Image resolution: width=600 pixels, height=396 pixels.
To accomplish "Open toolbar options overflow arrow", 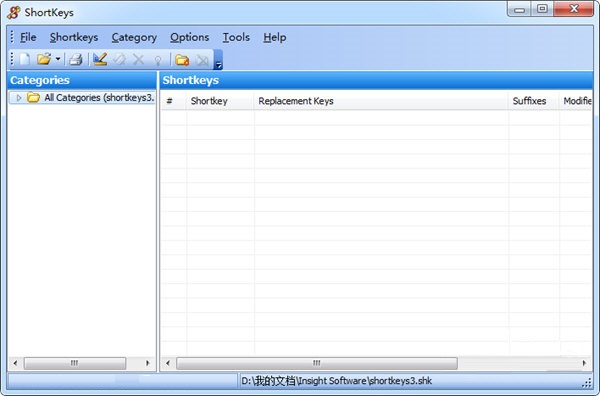I will point(218,60).
